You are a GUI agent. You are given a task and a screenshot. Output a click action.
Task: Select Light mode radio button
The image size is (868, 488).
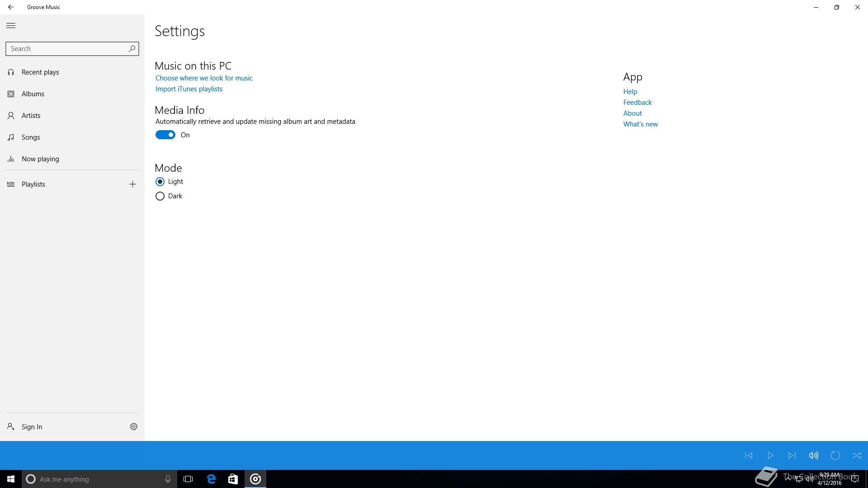(160, 182)
